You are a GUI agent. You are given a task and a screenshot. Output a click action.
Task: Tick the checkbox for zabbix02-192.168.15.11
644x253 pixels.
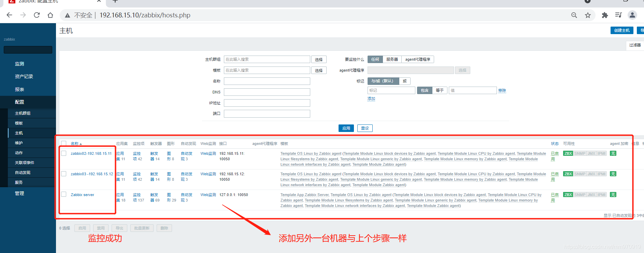[64, 153]
